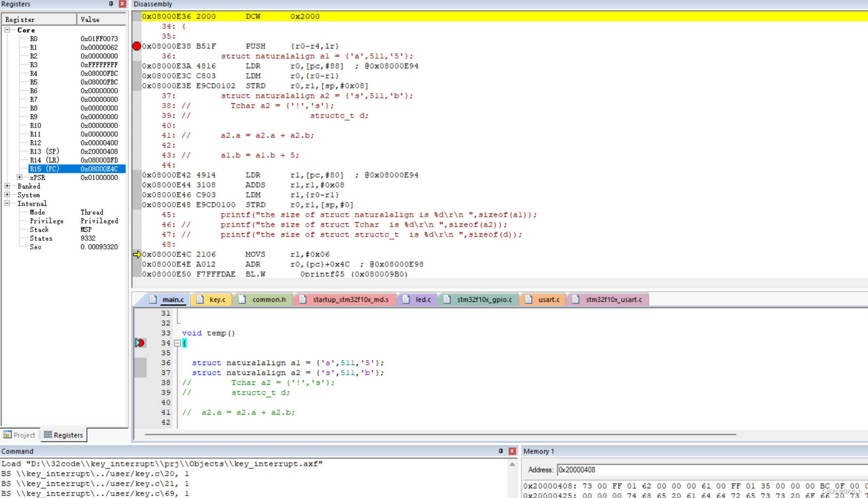The image size is (868, 498).
Task: Click the Memory 1 address input field
Action: pos(712,470)
